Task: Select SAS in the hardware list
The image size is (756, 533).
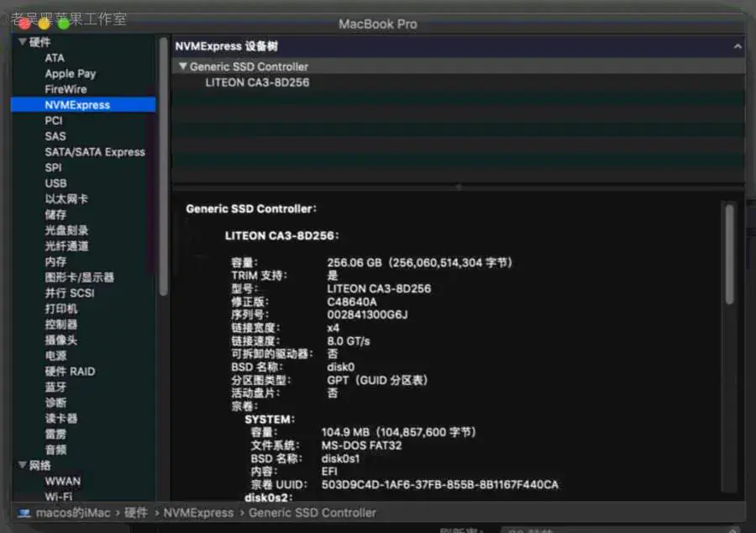Action: tap(55, 136)
